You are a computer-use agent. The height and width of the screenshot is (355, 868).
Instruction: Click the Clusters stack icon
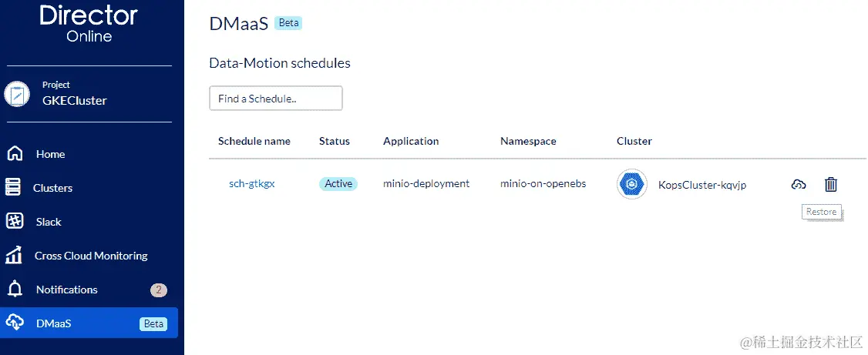[13, 188]
